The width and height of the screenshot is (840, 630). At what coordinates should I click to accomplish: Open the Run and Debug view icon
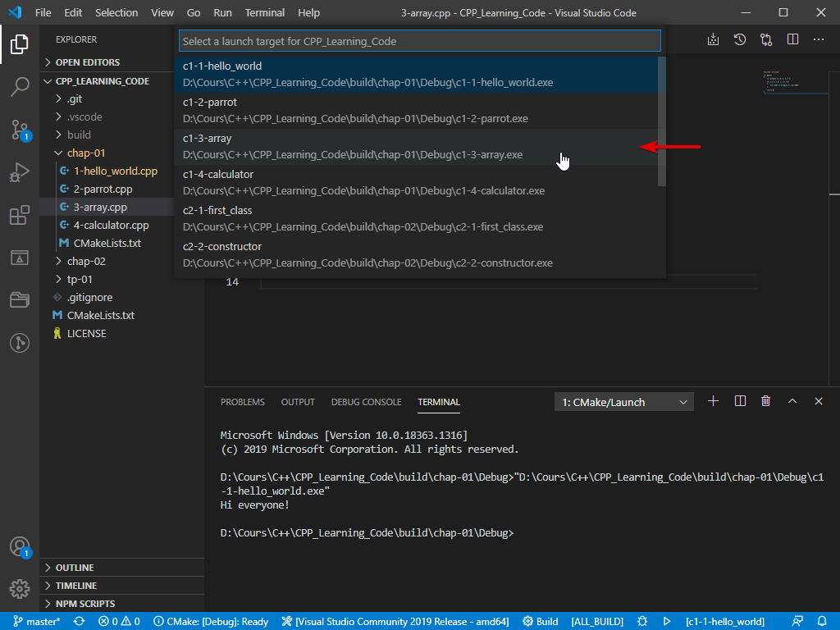20,172
